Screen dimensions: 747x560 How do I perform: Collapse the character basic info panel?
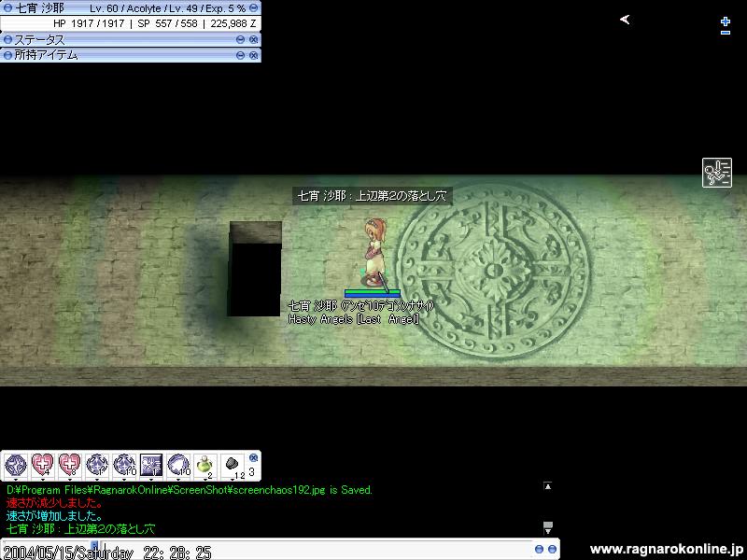point(253,7)
